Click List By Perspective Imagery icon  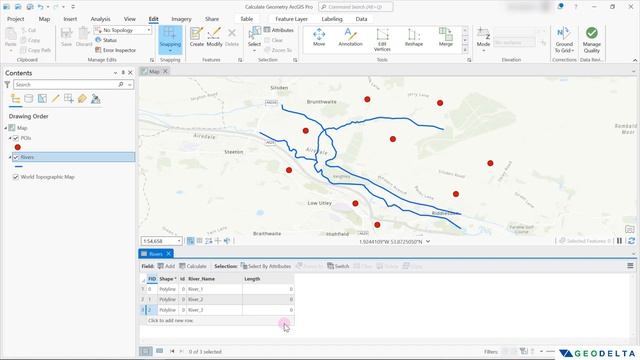click(96, 98)
